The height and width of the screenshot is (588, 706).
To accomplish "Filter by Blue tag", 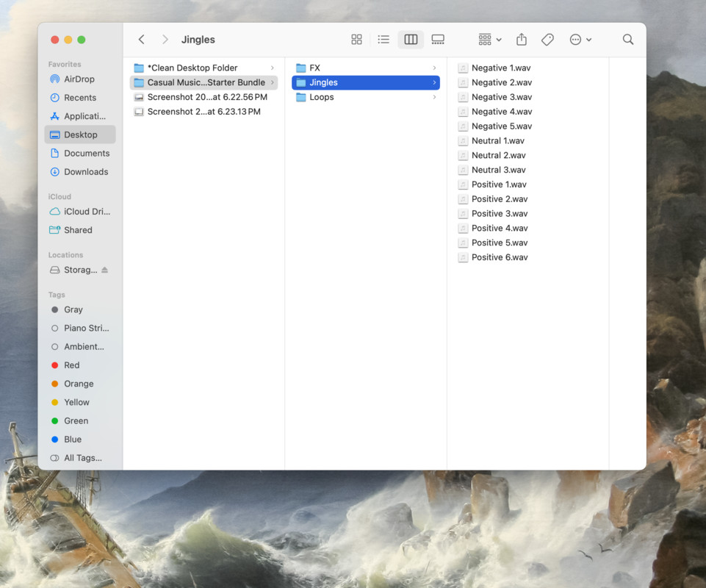I will click(80, 439).
